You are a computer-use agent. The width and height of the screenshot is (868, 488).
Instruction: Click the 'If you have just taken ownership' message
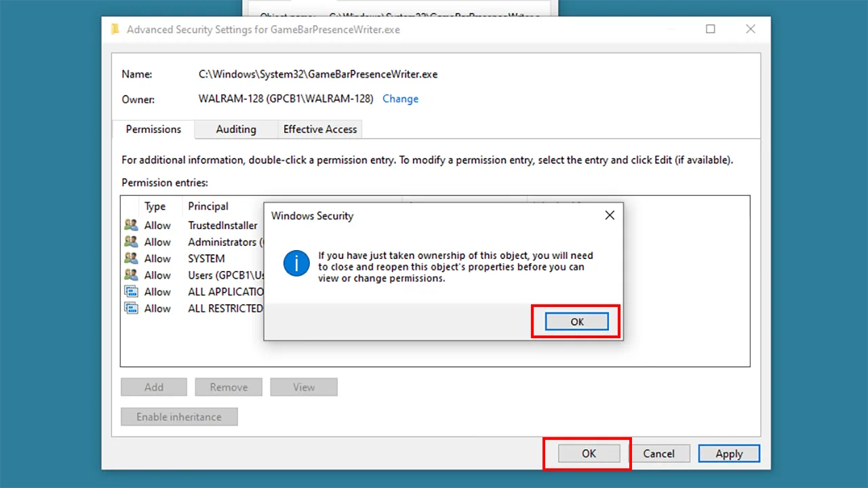[456, 267]
